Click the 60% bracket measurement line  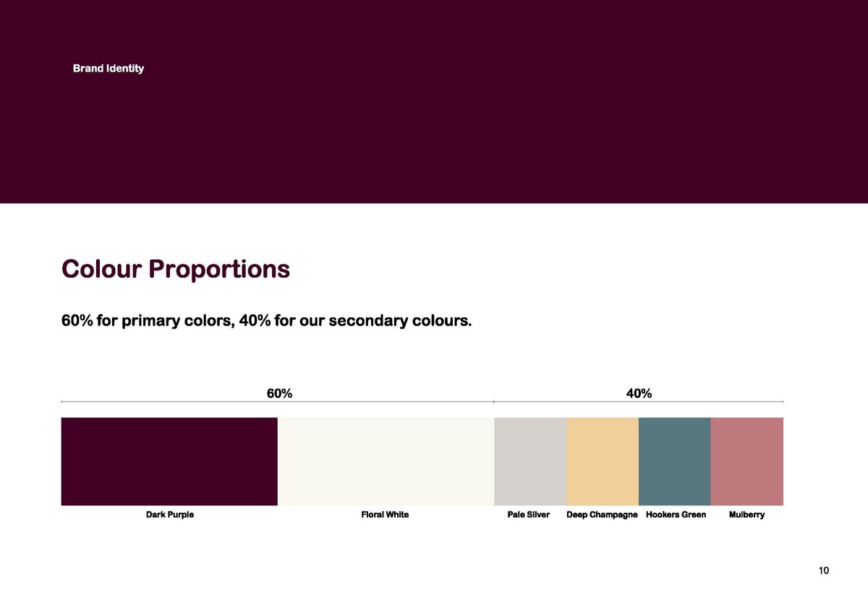(278, 401)
